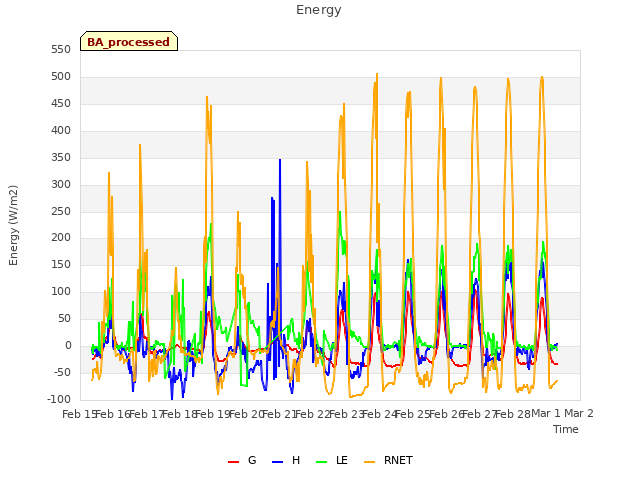Click the green LE legend color marker
This screenshot has height=480, width=640.
pyautogui.click(x=322, y=462)
